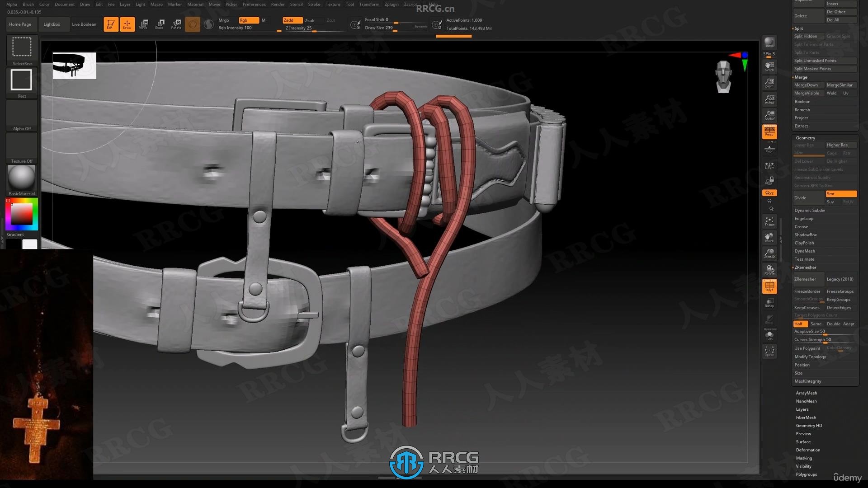Toggle Draw mode button
Image resolution: width=868 pixels, height=488 pixels.
[127, 24]
